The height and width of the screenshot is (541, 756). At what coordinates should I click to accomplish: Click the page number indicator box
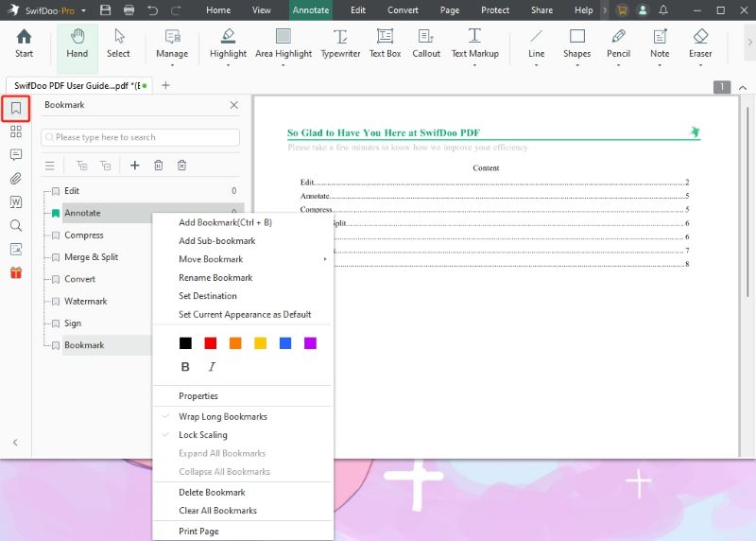722,87
